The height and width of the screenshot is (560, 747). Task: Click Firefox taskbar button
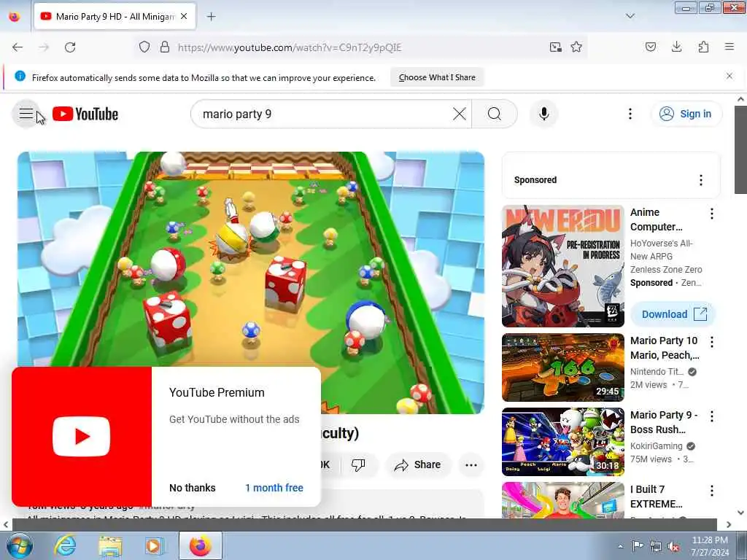pyautogui.click(x=200, y=545)
